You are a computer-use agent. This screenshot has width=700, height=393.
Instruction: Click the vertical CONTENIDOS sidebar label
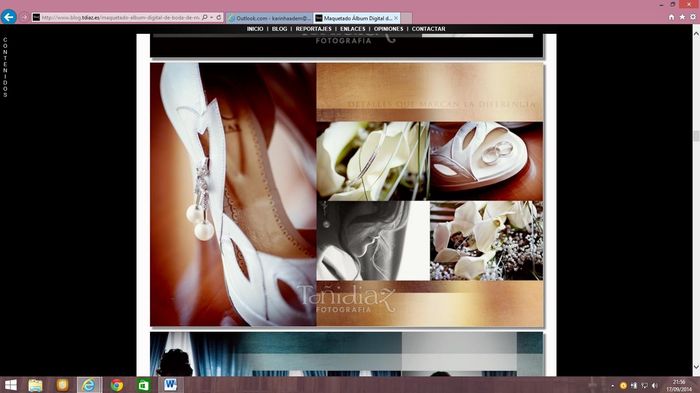pyautogui.click(x=5, y=67)
